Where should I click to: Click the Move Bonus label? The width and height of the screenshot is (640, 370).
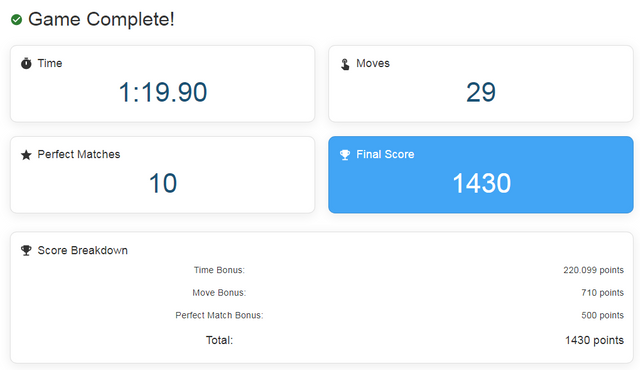219,292
